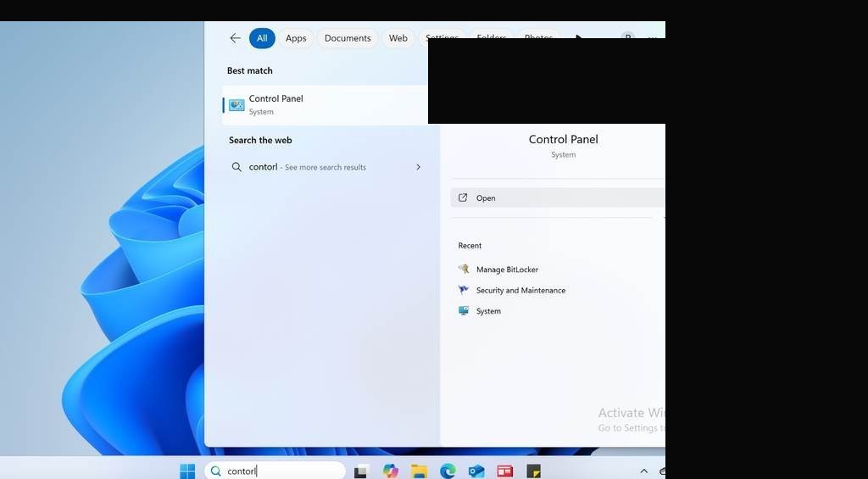868x479 pixels.
Task: Launch Copilot from the taskbar
Action: click(x=390, y=471)
